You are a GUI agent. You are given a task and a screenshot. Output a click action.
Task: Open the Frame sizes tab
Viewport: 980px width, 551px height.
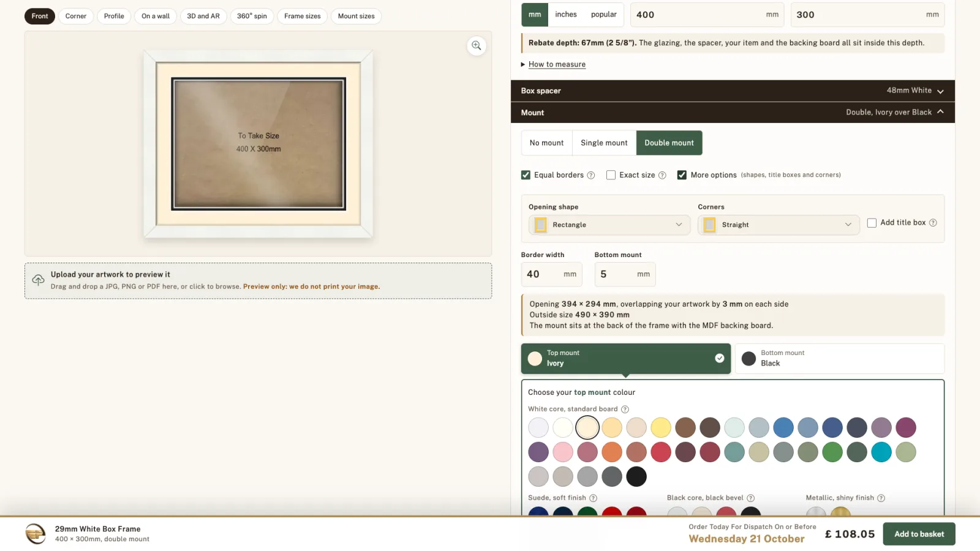tap(302, 16)
